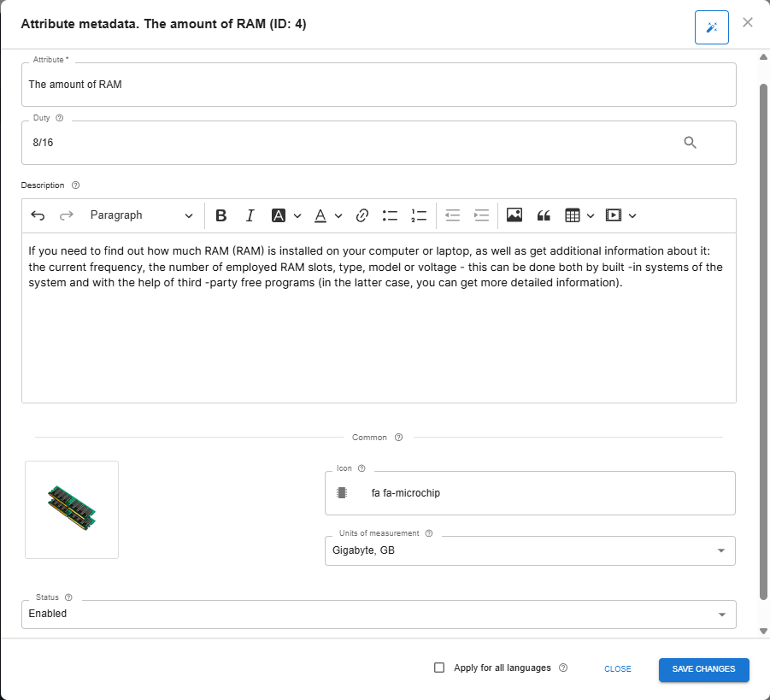Viewport: 770px width, 700px height.
Task: Create a numbered list
Action: pos(419,215)
